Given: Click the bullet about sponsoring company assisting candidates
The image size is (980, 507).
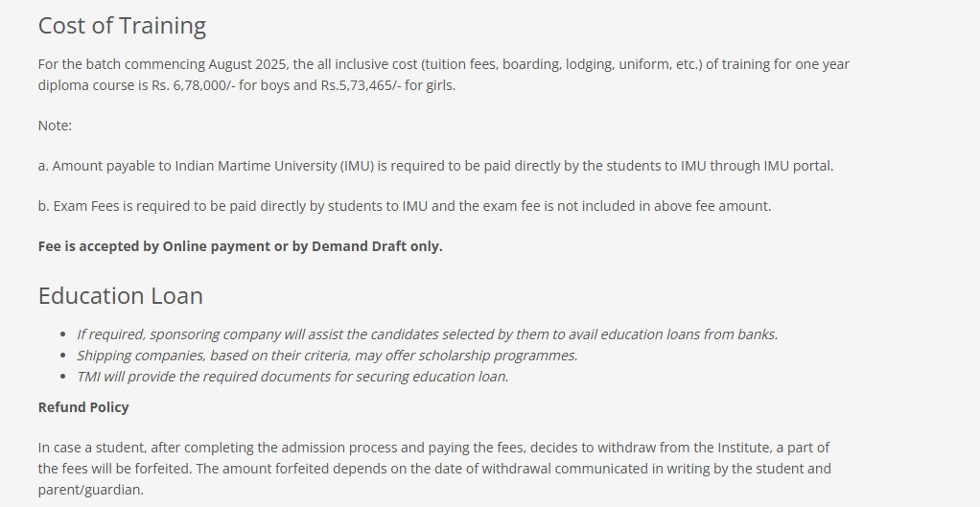Looking at the screenshot, I should pos(427,334).
